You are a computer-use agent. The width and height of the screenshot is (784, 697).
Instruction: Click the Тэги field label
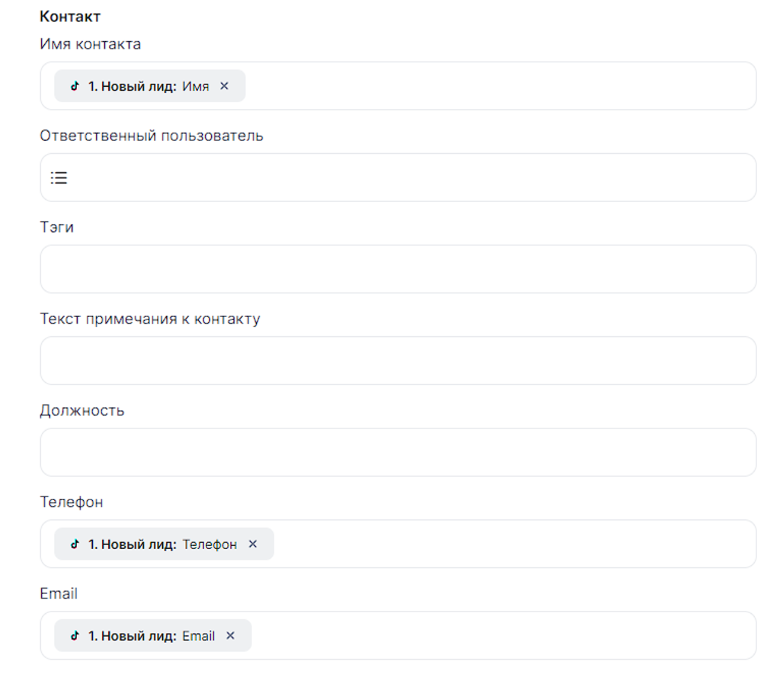[57, 227]
